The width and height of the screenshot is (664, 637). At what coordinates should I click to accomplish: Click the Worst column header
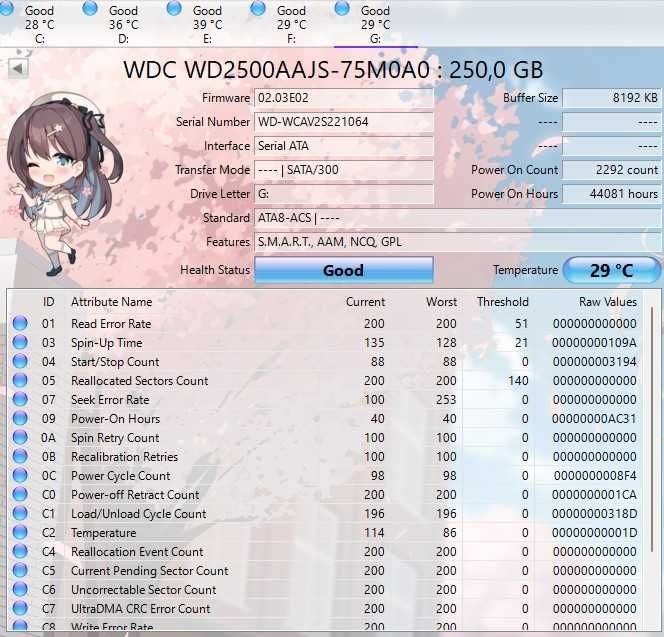[x=441, y=302]
